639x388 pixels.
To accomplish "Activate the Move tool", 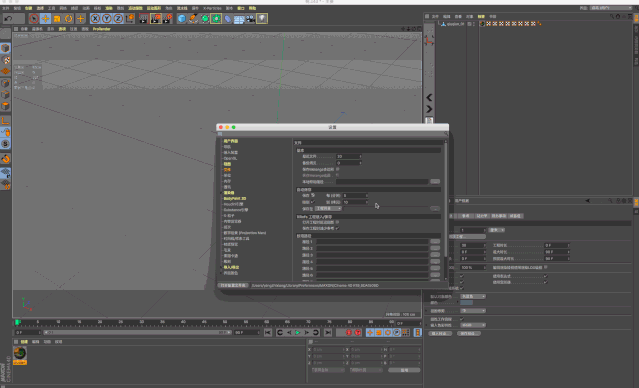I will (45, 18).
